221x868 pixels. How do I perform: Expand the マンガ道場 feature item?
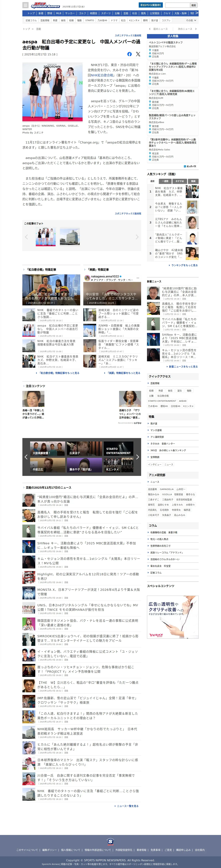click(x=172, y=430)
